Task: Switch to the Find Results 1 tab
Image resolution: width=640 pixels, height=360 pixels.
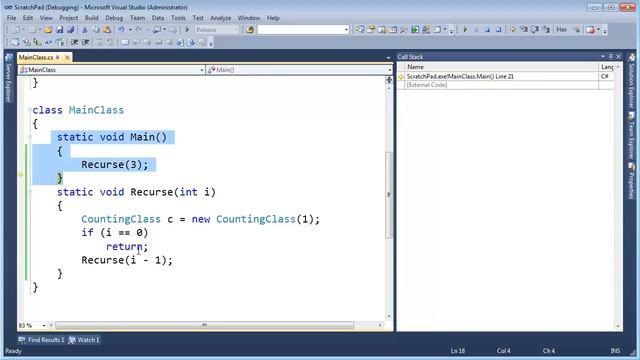Action: coord(42,340)
